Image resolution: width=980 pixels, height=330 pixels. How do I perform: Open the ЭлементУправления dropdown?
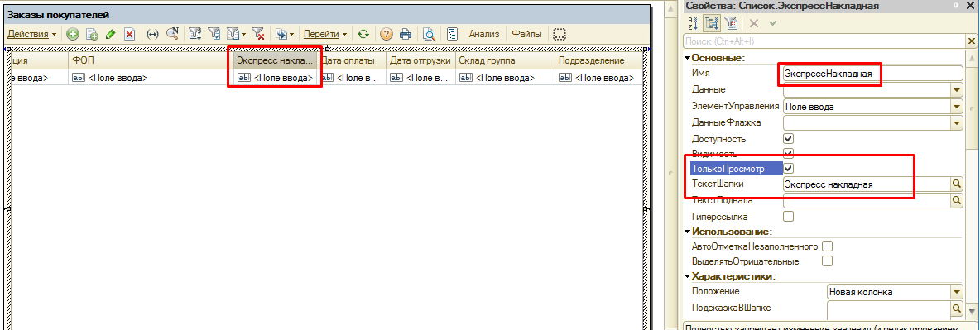point(957,106)
